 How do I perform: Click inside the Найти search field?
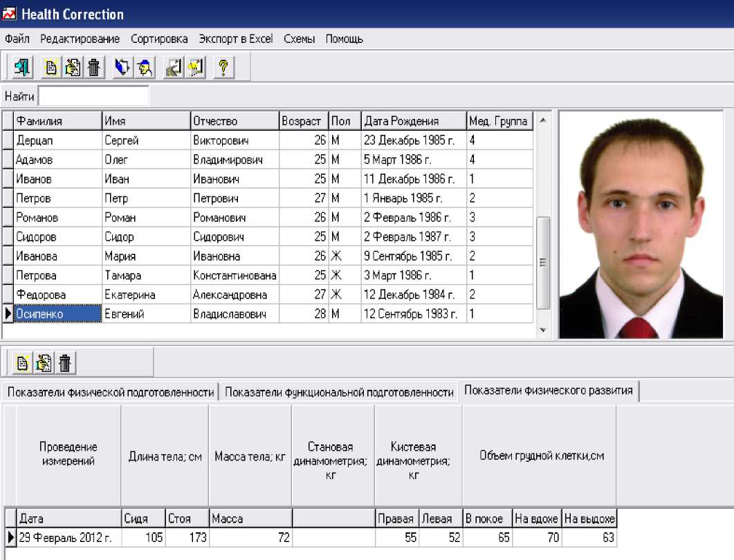click(x=93, y=96)
